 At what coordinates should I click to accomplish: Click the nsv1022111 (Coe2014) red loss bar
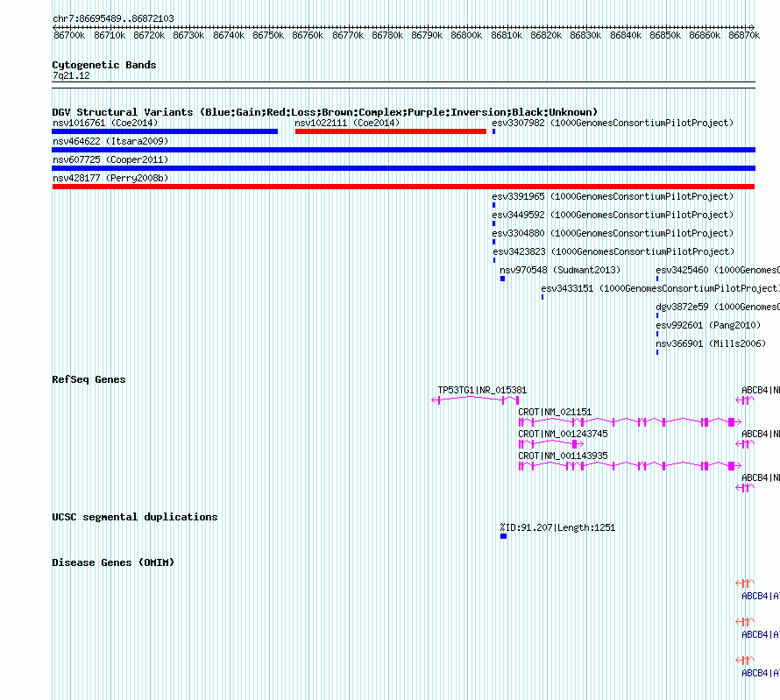391,131
